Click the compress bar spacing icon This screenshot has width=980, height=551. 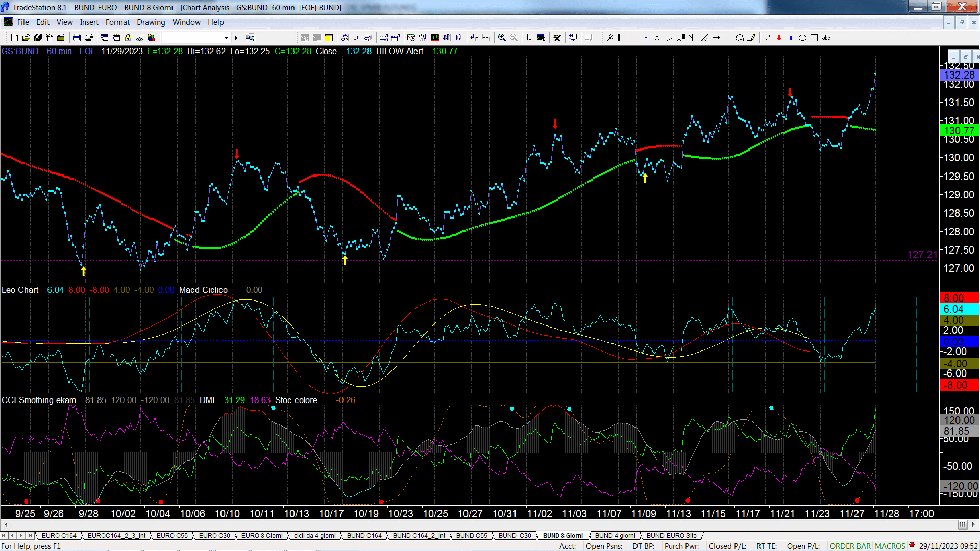(x=474, y=38)
